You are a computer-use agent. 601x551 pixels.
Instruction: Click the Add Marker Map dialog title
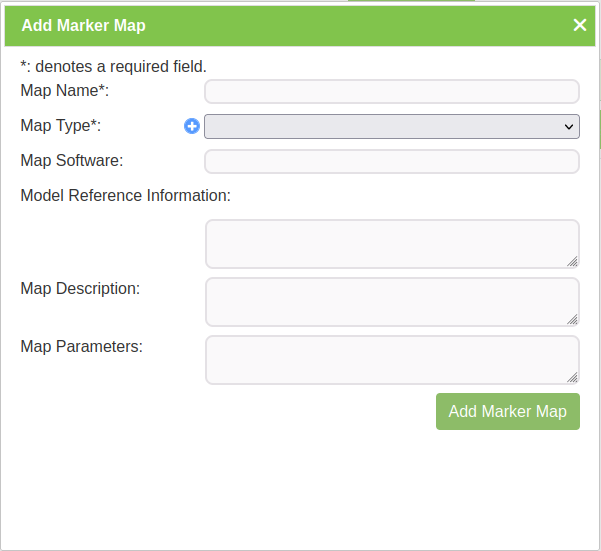[x=84, y=25]
